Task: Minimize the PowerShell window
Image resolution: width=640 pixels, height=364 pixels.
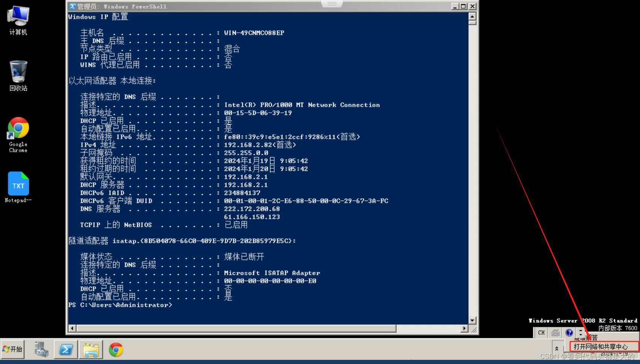Action: 455,6
